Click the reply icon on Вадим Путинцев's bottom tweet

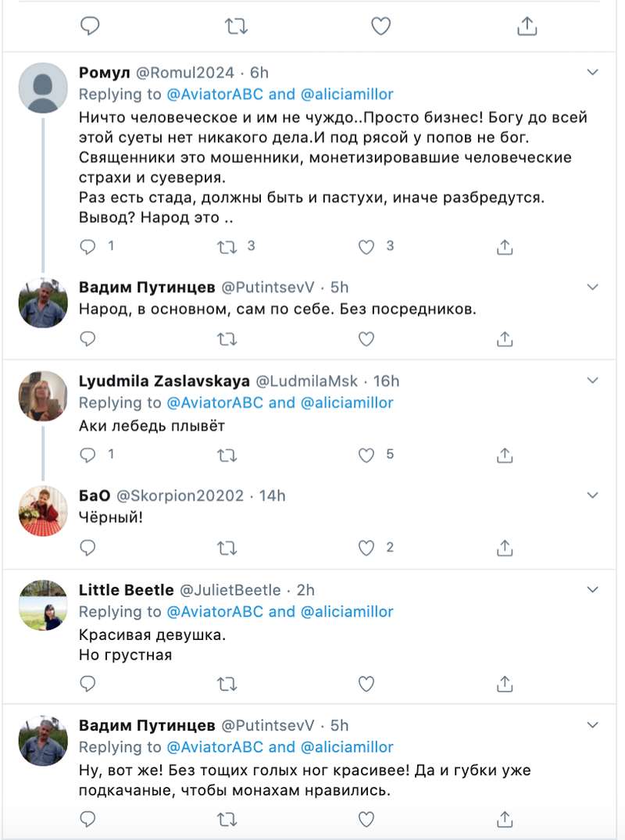pyautogui.click(x=88, y=818)
